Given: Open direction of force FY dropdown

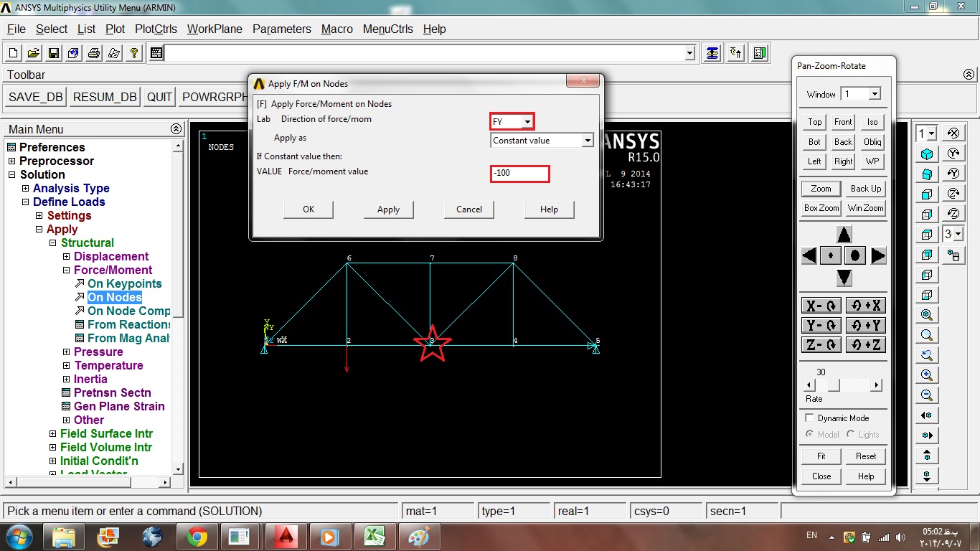Looking at the screenshot, I should 527,122.
